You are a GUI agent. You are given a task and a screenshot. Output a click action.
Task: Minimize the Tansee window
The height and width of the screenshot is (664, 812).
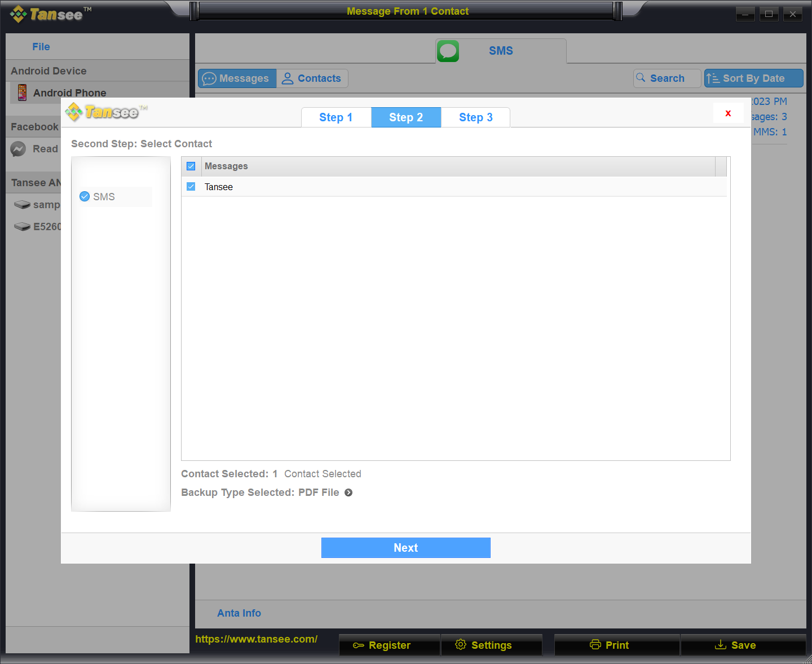pos(745,15)
